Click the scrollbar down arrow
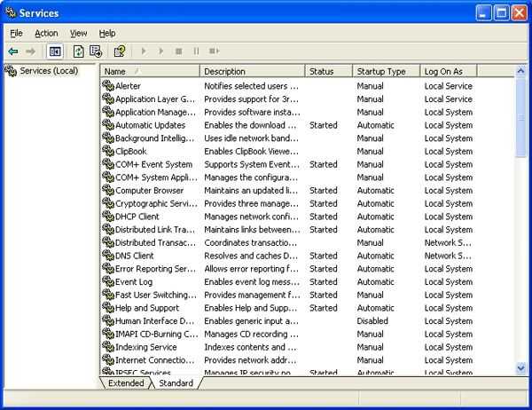Viewport: 532px width, 410px height. [520, 367]
